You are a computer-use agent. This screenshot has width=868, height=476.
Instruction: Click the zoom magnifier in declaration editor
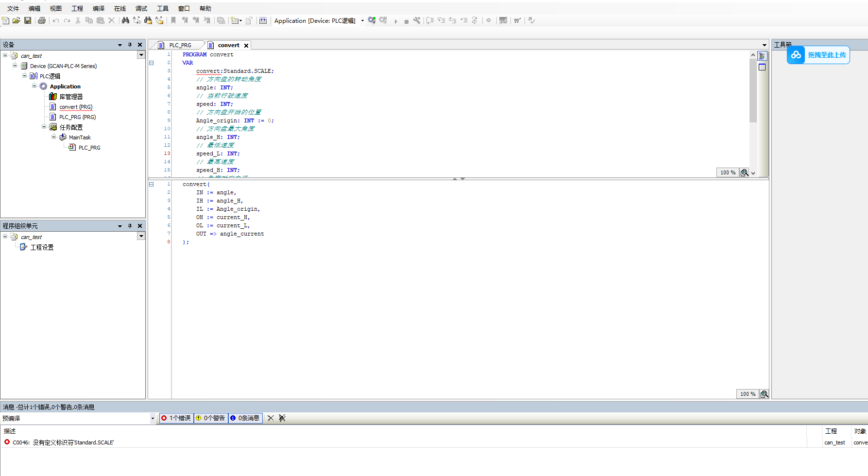[744, 172]
